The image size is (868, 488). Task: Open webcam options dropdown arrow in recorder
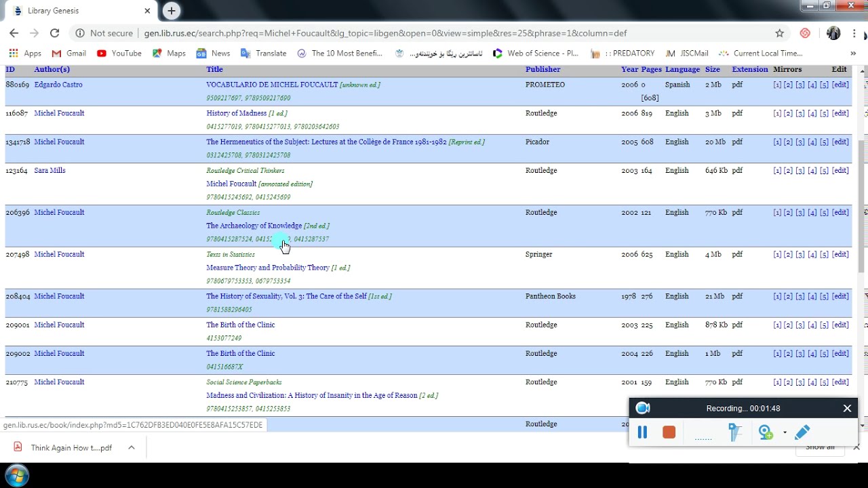pos(785,432)
